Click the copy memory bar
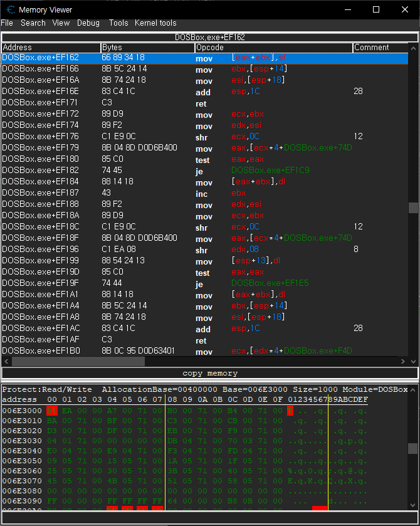This screenshot has width=420, height=526. pos(210,374)
